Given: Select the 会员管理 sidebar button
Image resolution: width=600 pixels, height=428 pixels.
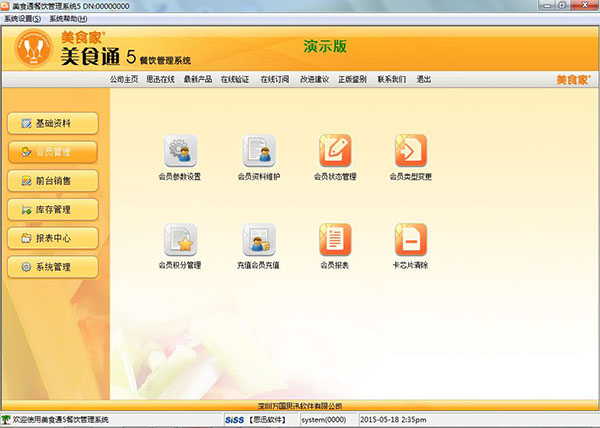Looking at the screenshot, I should click(53, 152).
